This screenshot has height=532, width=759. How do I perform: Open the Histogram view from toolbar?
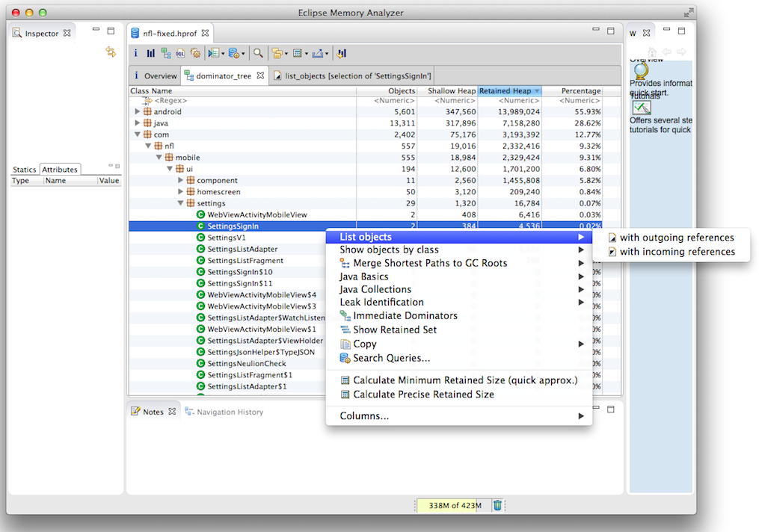tap(150, 53)
